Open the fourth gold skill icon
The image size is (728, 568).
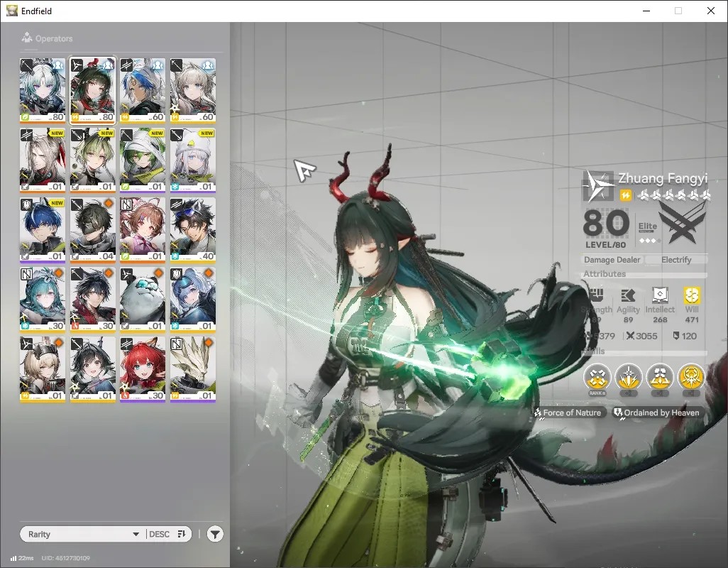click(x=691, y=377)
